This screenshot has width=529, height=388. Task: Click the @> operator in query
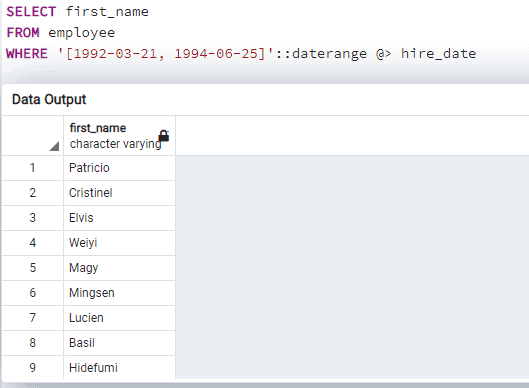click(x=384, y=54)
